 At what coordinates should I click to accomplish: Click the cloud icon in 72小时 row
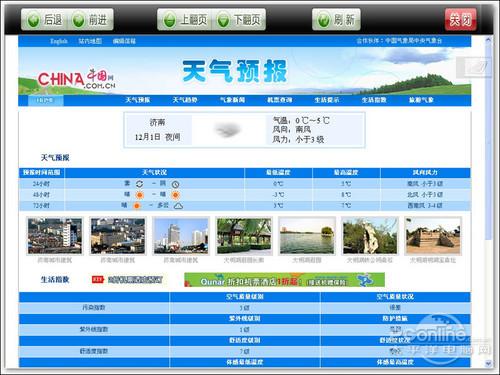[x=179, y=206]
